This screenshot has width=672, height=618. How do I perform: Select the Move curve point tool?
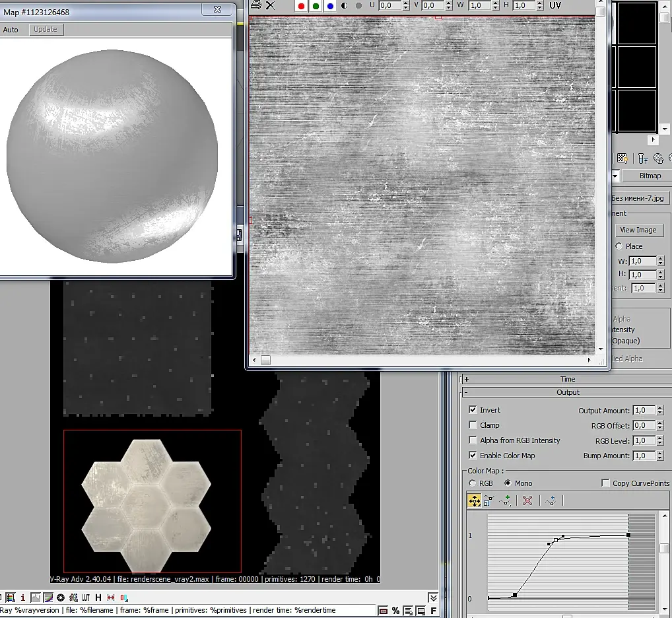coord(474,501)
